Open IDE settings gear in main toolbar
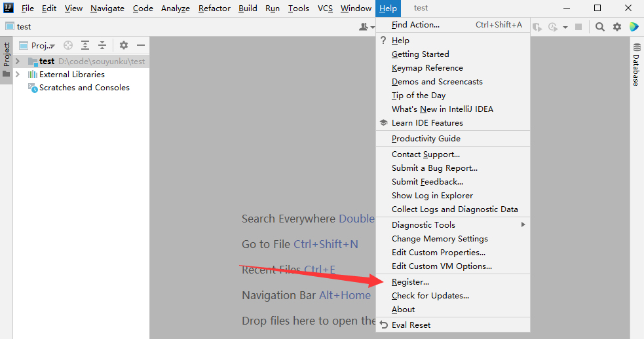The image size is (644, 339). [617, 27]
